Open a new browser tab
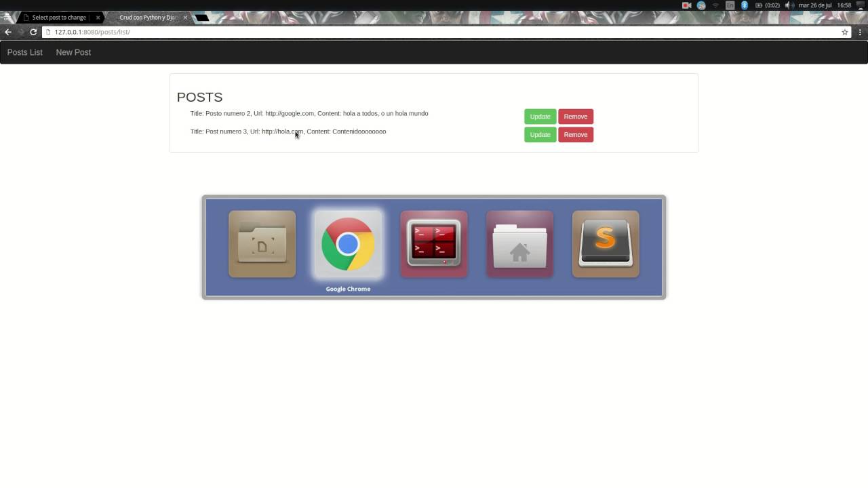 tap(202, 18)
